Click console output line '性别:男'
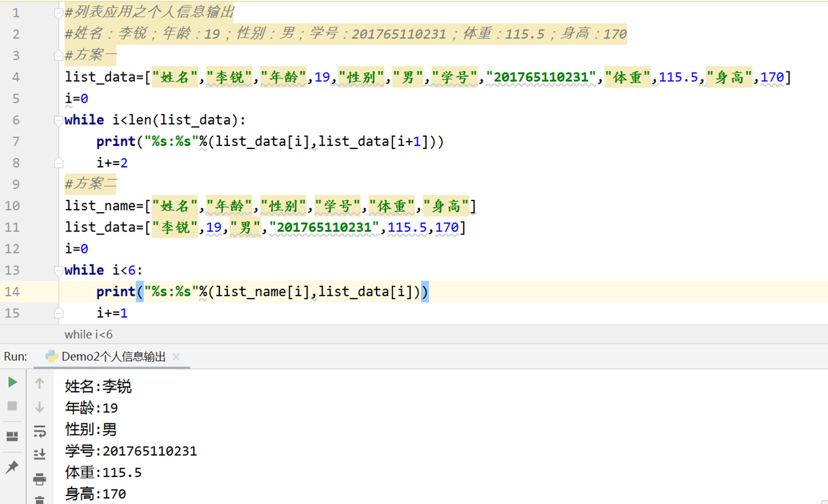Screen dimensions: 828x504 click(91, 429)
